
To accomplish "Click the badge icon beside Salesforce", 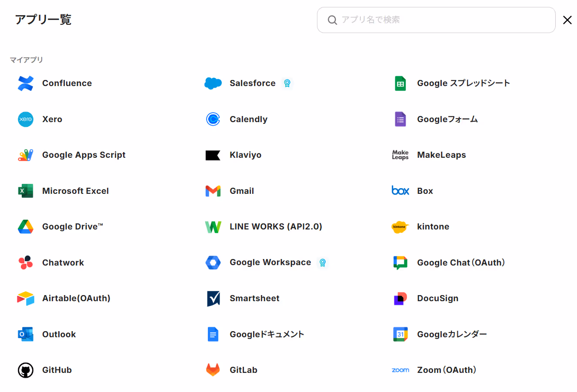I will click(287, 83).
